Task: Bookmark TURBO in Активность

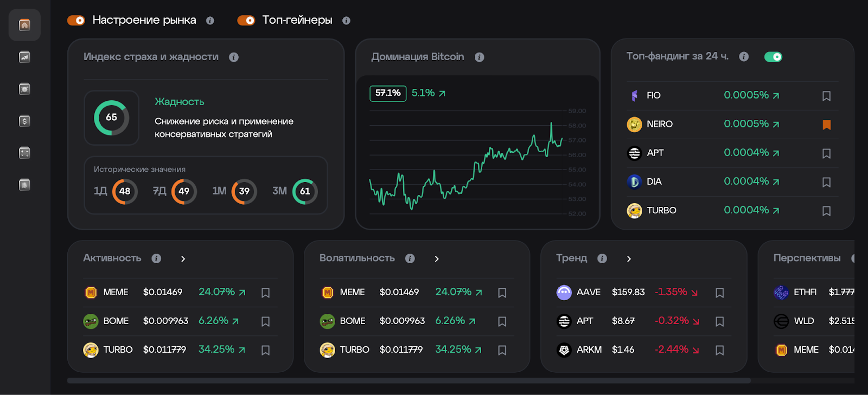Action: pyautogui.click(x=265, y=350)
